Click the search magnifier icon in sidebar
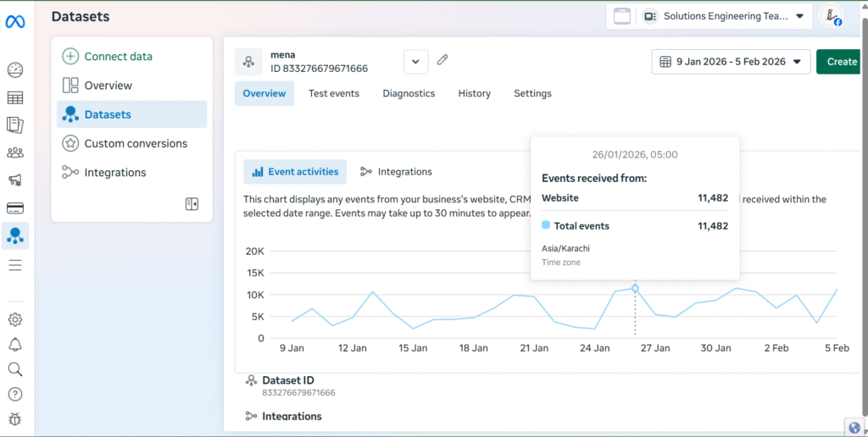The width and height of the screenshot is (868, 437). click(15, 369)
